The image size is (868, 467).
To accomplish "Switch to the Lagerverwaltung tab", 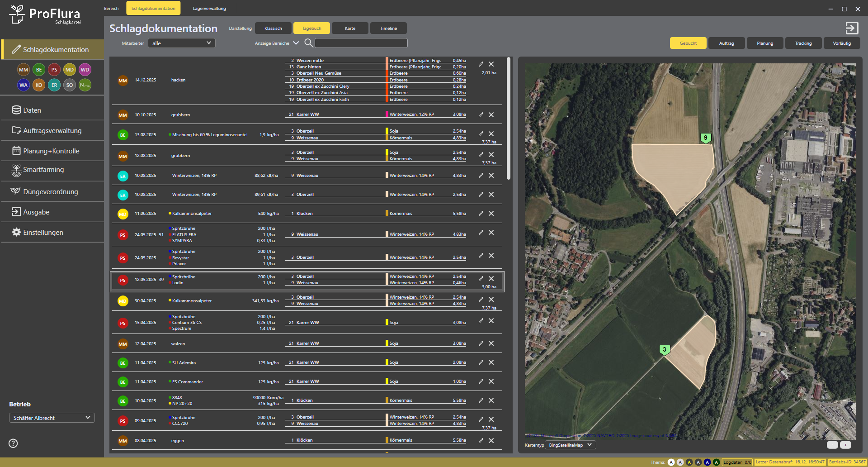I will (209, 8).
